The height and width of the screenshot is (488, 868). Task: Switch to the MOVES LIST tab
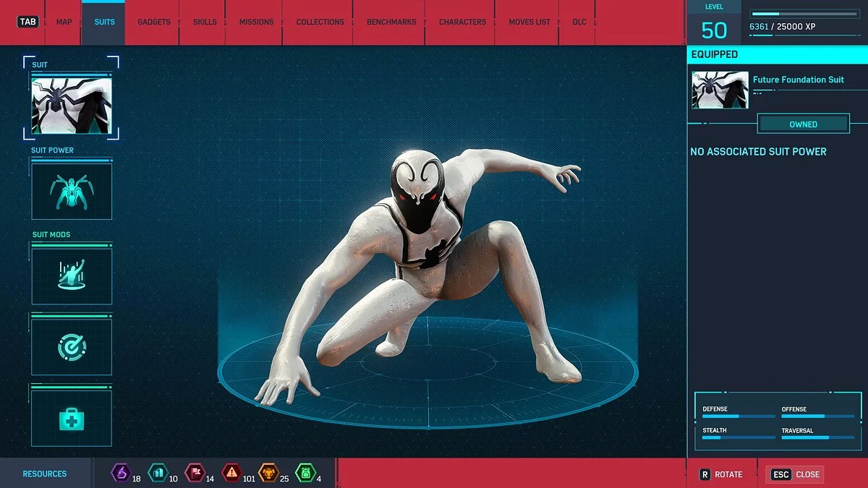[x=527, y=22]
